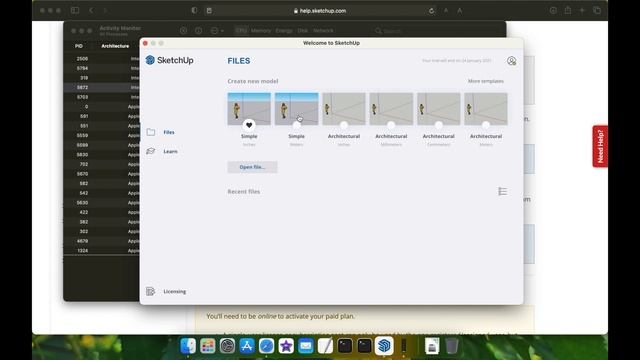640x360 pixels.
Task: Go back in Safari with back arrow
Action: coord(91,11)
